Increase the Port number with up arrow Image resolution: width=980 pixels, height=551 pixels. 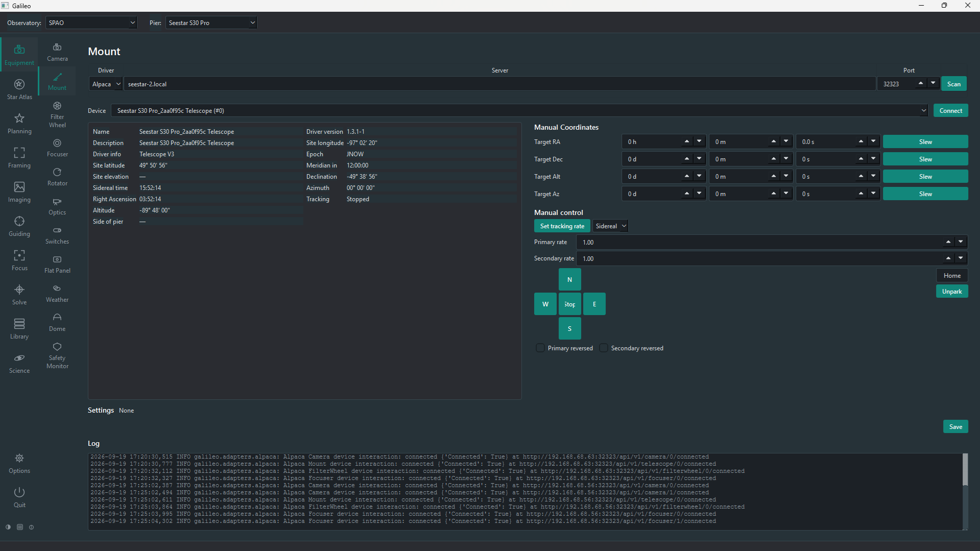tap(921, 83)
